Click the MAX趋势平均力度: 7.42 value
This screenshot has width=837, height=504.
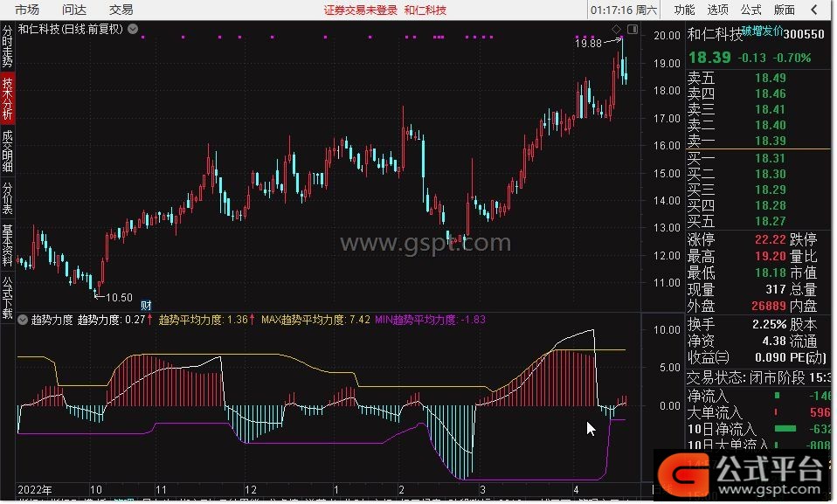click(315, 320)
